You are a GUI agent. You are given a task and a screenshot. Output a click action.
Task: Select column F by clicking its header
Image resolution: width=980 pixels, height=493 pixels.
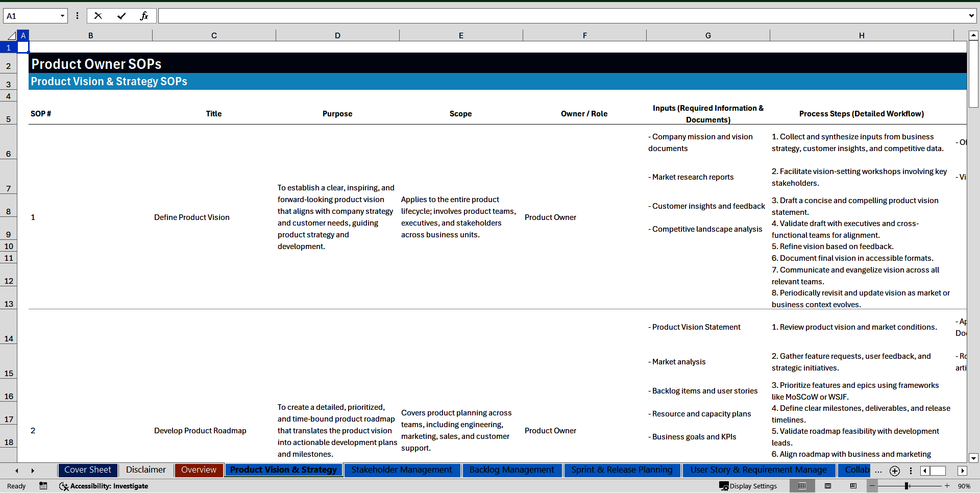(584, 35)
